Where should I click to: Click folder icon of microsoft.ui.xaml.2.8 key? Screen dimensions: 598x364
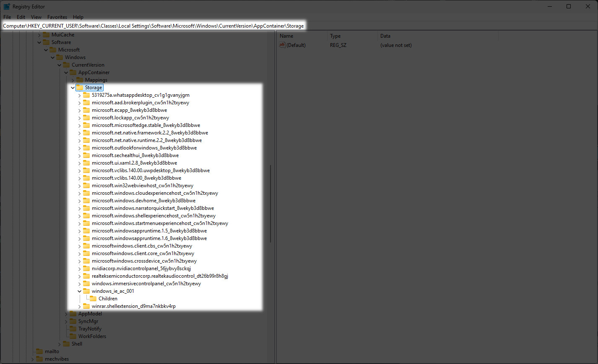coord(86,163)
